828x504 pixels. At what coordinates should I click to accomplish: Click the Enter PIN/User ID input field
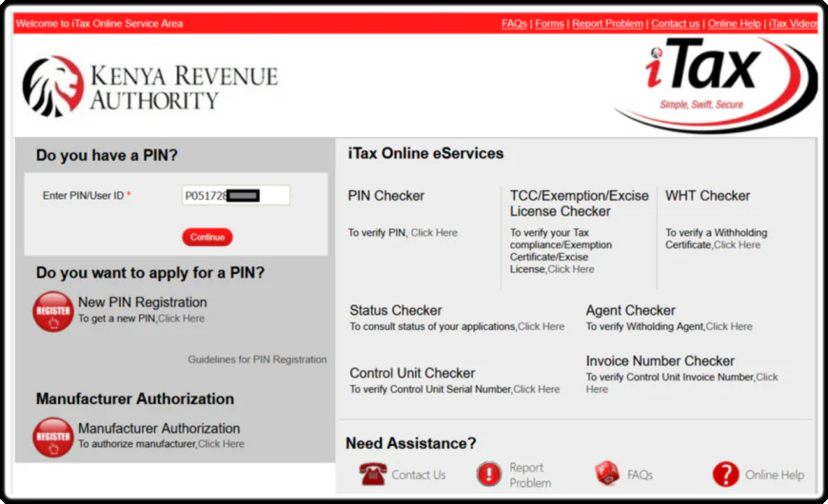[235, 195]
